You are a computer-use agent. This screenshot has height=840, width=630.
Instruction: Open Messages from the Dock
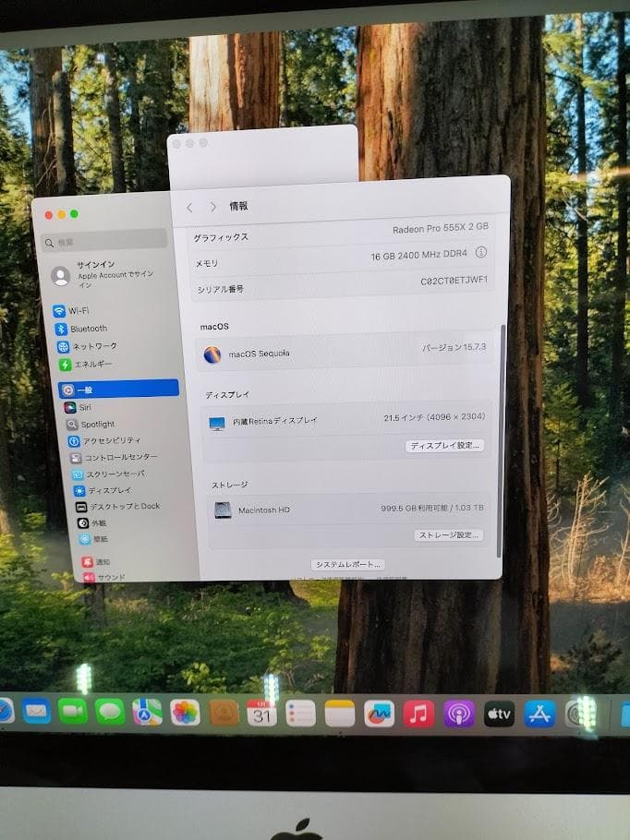(x=110, y=712)
